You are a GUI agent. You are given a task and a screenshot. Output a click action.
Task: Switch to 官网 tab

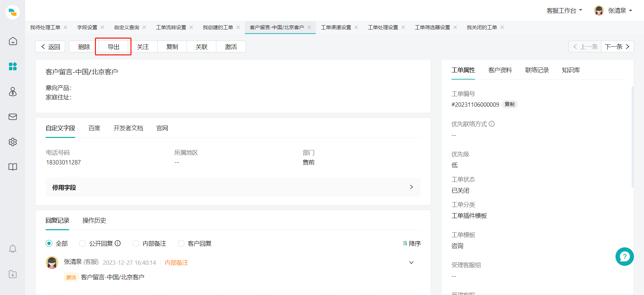(x=162, y=128)
